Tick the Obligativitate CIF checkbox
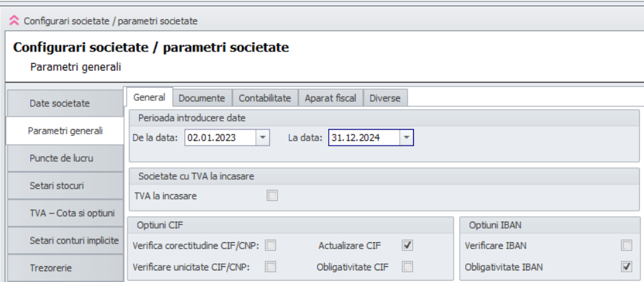The height and width of the screenshot is (282, 644). 408,266
